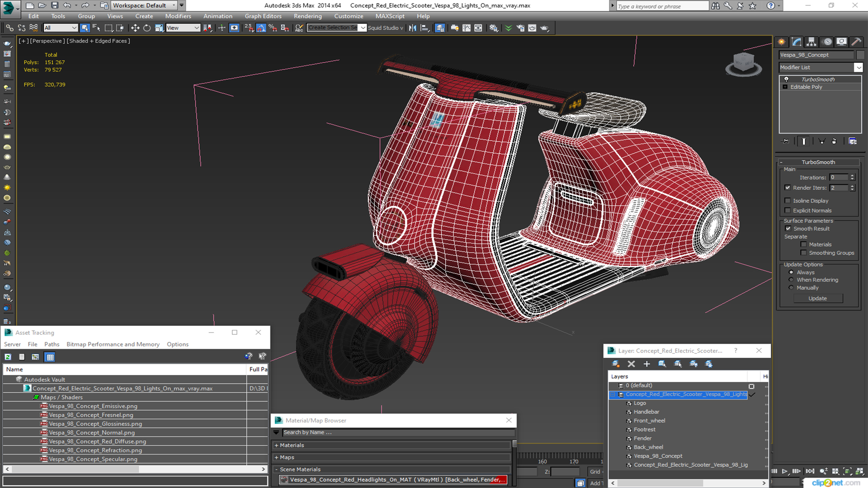The height and width of the screenshot is (488, 868).
Task: Open the Utilities hammer panel tab
Action: (x=856, y=42)
